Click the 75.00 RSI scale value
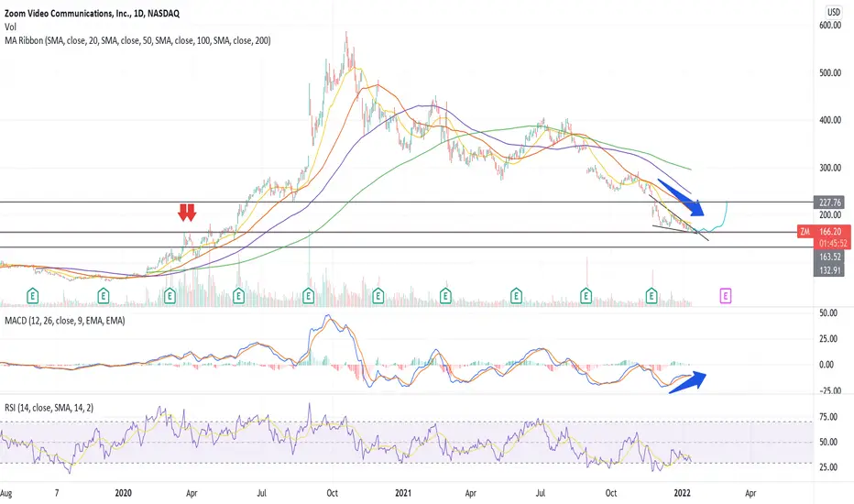The image size is (854, 504). click(x=828, y=417)
